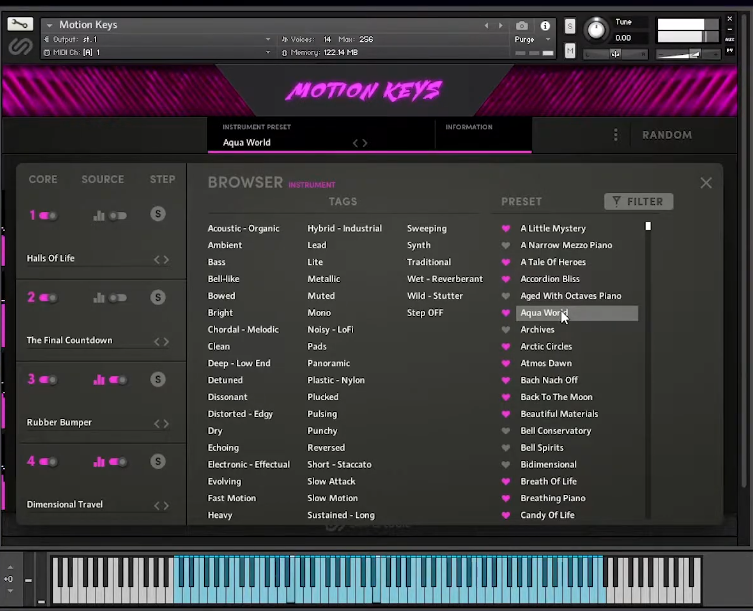The height and width of the screenshot is (611, 753).
Task: Adjust the Tune knob
Action: coord(596,29)
